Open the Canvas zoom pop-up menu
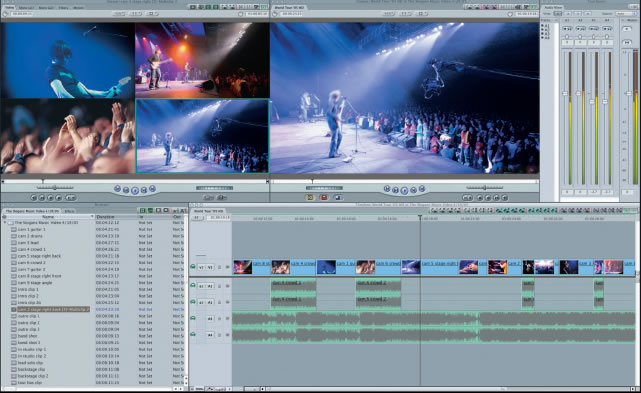Viewport: 641px width, 393px height. coord(388,13)
